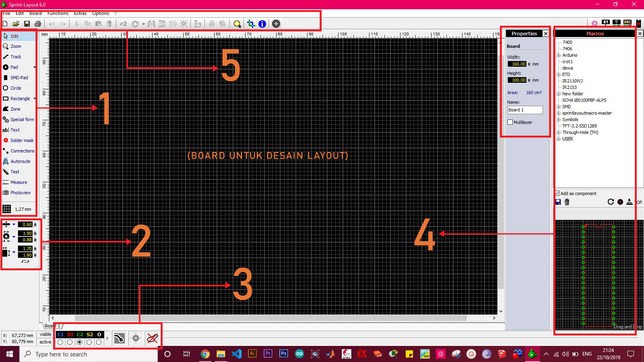Click the C2 layer color swatch
Image resolution: width=644 pixels, height=362 pixels.
(80, 334)
